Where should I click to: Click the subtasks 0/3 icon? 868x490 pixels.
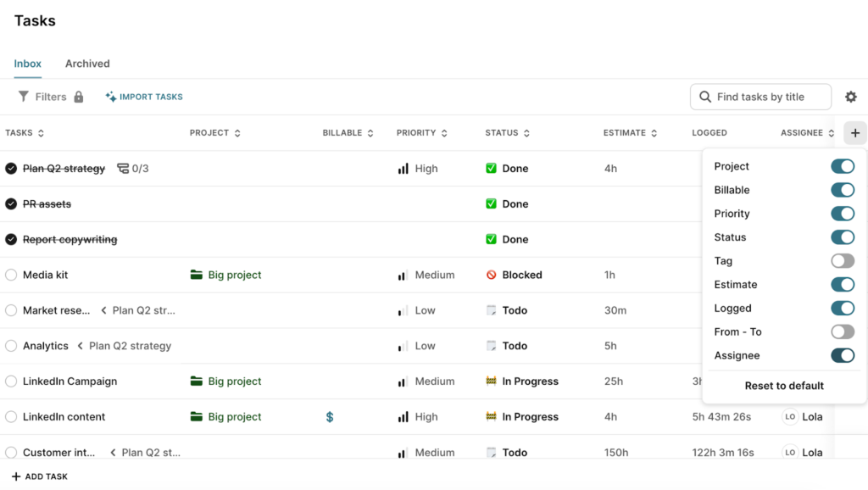click(123, 169)
